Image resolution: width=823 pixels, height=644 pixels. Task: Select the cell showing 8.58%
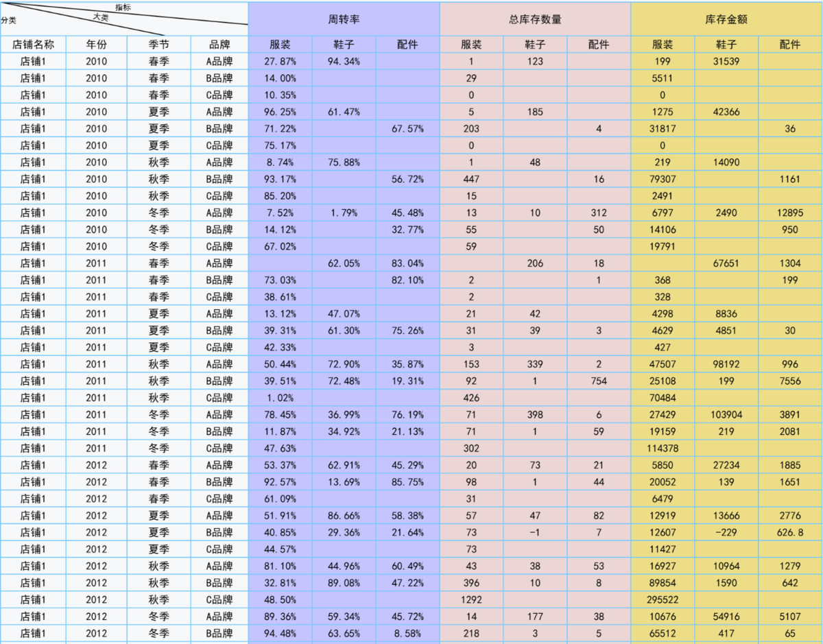(407, 633)
